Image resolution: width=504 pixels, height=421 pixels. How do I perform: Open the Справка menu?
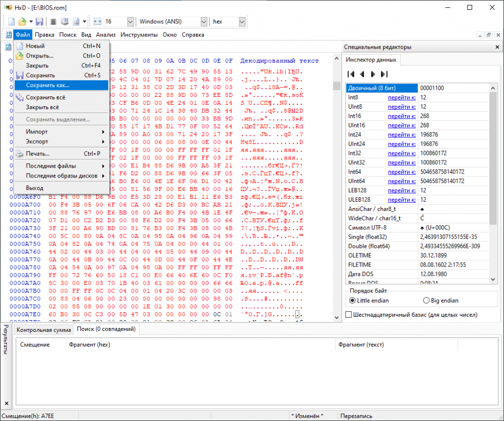(193, 35)
